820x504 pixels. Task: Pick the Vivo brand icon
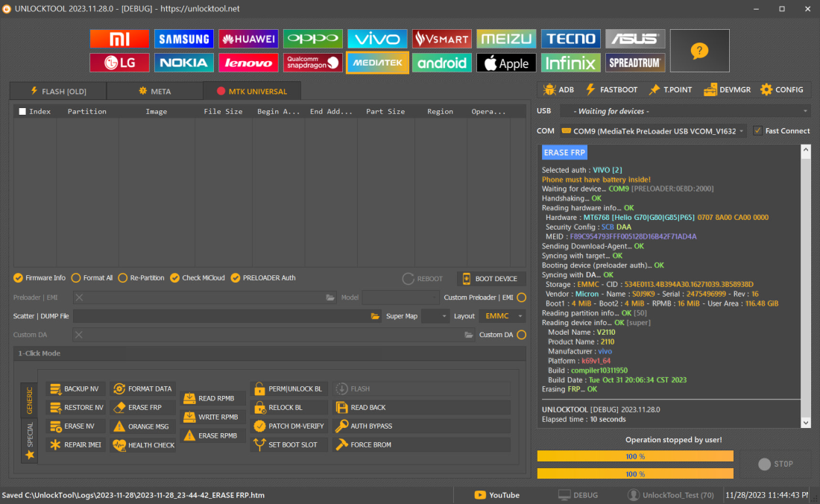tap(377, 39)
